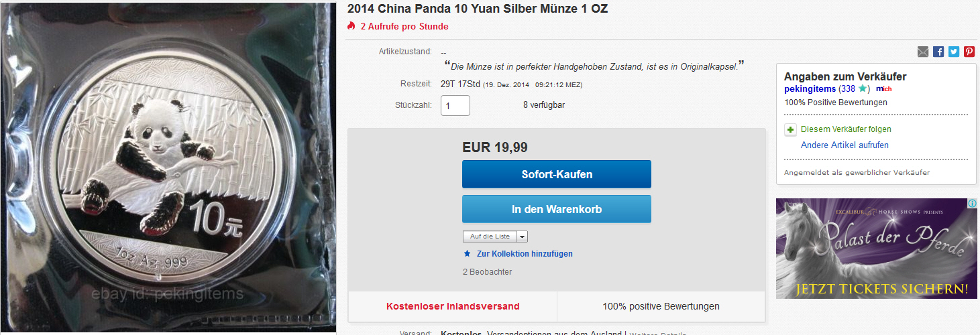This screenshot has width=980, height=335.
Task: Pin this listing on Pinterest
Action: 969,52
